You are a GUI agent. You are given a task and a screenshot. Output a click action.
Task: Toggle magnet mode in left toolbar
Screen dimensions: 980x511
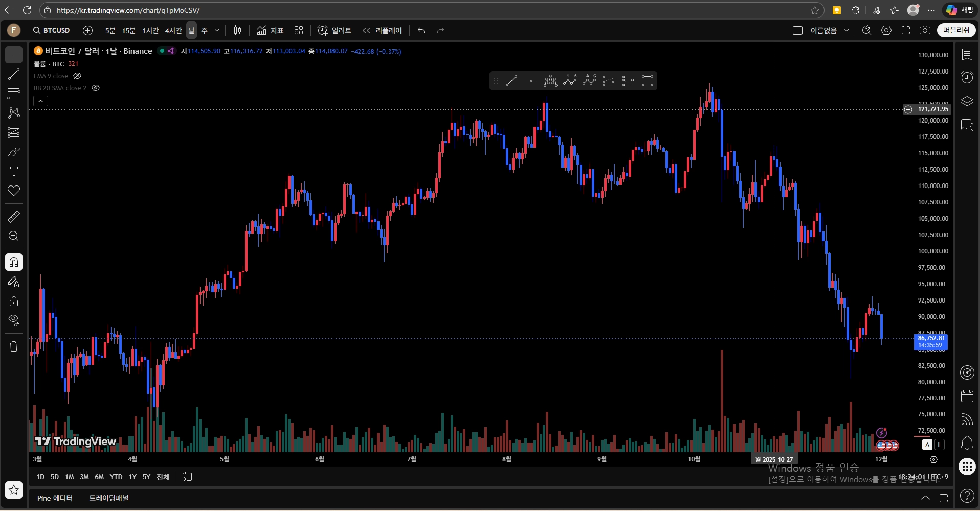(x=14, y=262)
